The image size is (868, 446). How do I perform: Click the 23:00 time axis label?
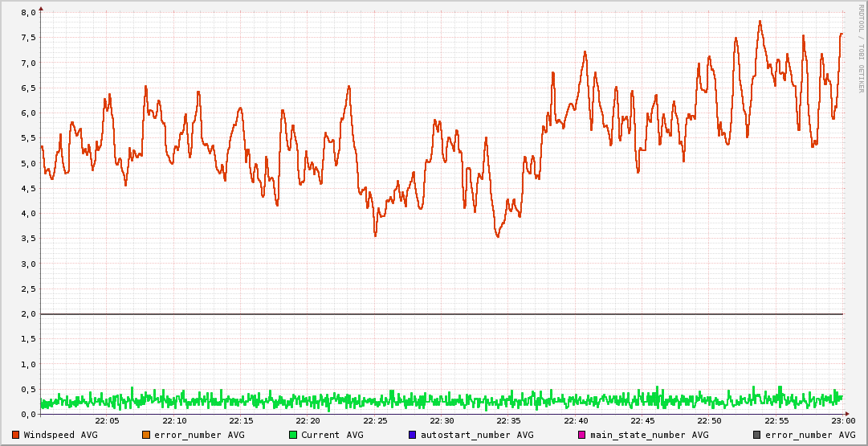click(x=842, y=421)
